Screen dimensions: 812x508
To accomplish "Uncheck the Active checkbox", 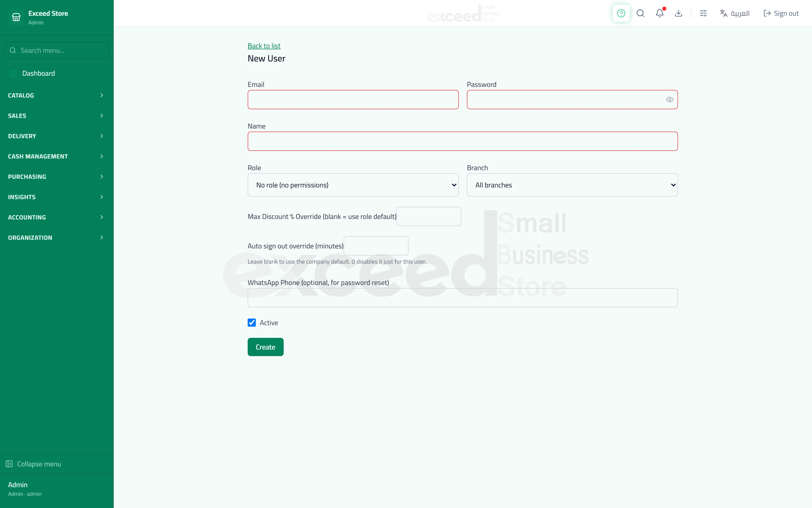I will [x=252, y=323].
